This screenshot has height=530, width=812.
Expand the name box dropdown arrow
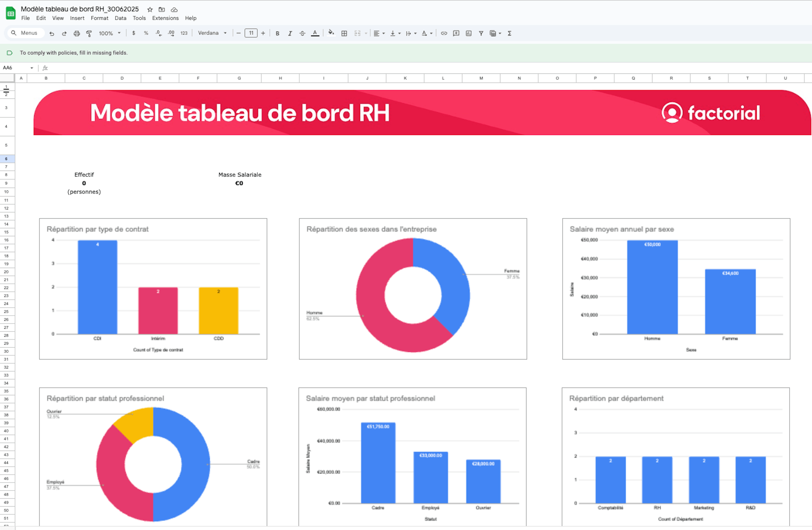[32, 68]
